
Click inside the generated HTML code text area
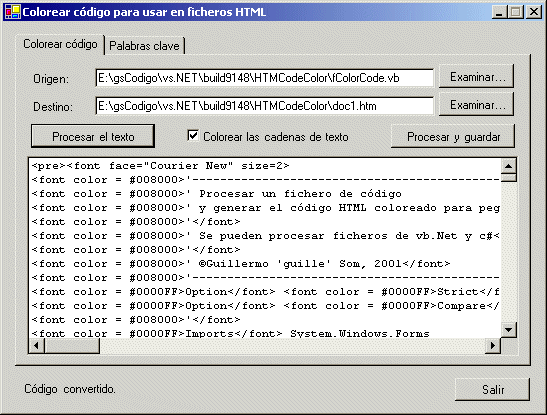(x=265, y=248)
